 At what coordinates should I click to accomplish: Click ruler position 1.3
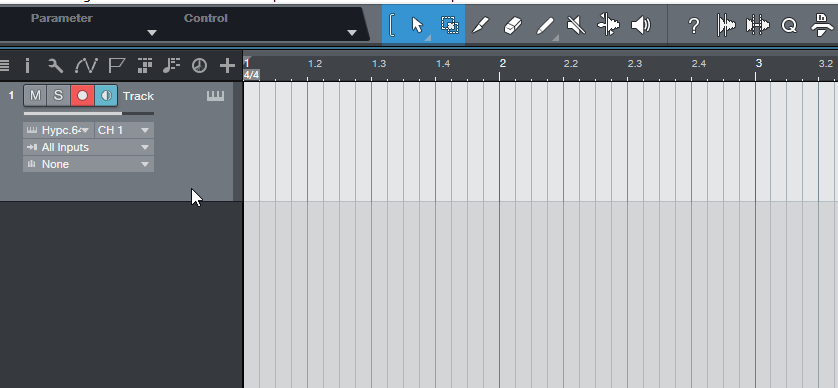(379, 64)
